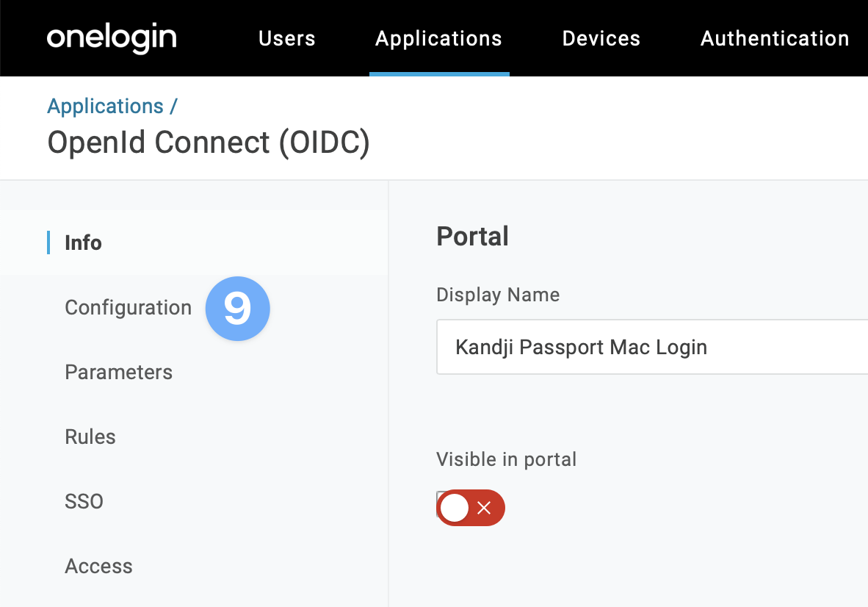Open the Configuration sidebar tab
868x607 pixels.
[x=128, y=307]
